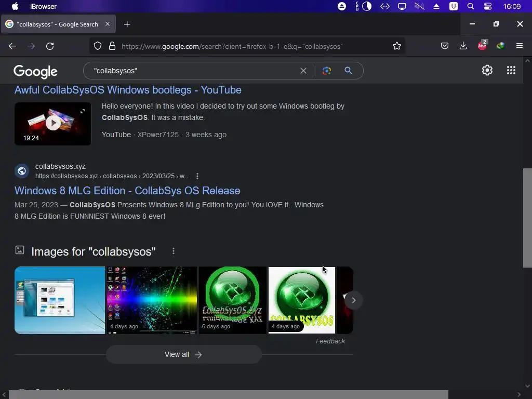Click the scrollbar up arrow
Image resolution: width=532 pixels, height=399 pixels.
tap(527, 61)
